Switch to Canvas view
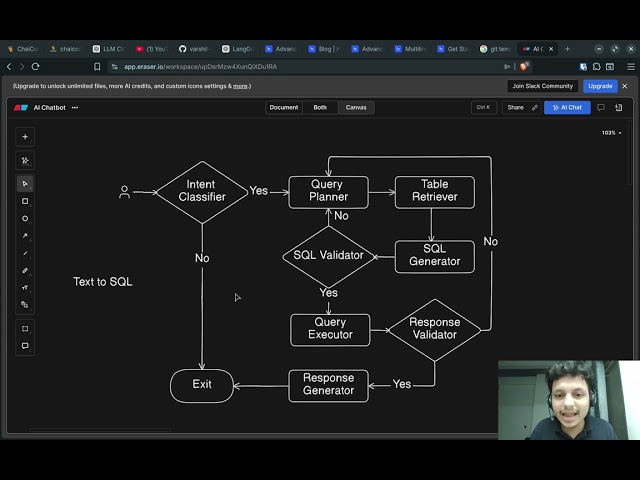Screen dimensions: 640x480 [356, 107]
